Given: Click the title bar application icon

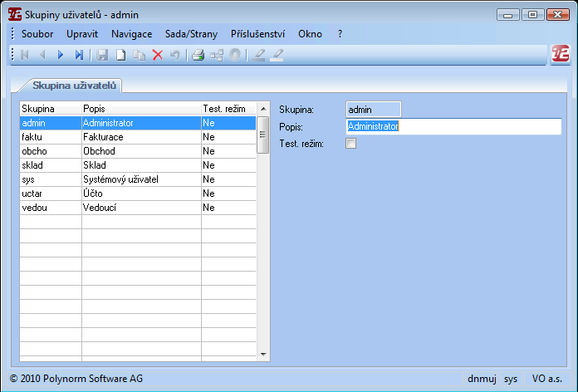Looking at the screenshot, I should click(15, 14).
